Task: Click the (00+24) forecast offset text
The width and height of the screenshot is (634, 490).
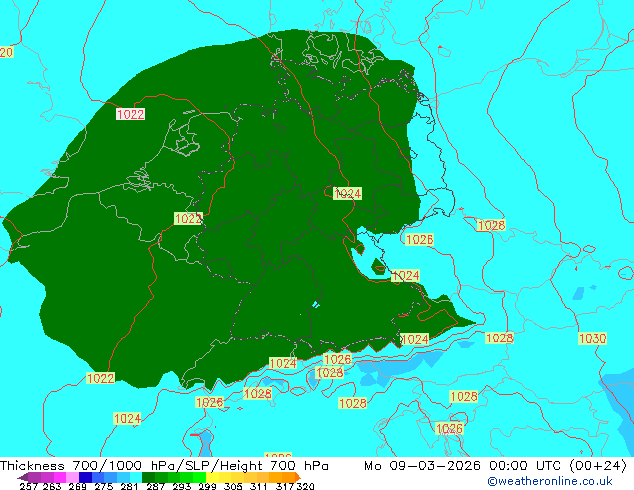Action: [x=598, y=466]
